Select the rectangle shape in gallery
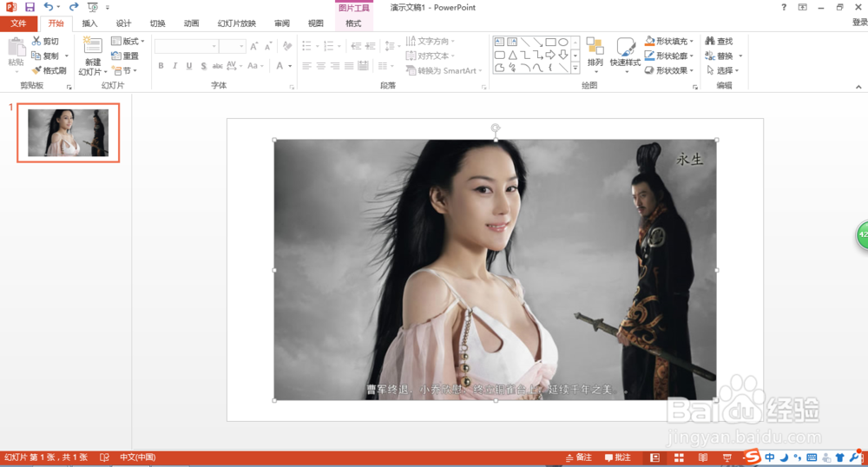This screenshot has height=467, width=868. click(x=550, y=42)
